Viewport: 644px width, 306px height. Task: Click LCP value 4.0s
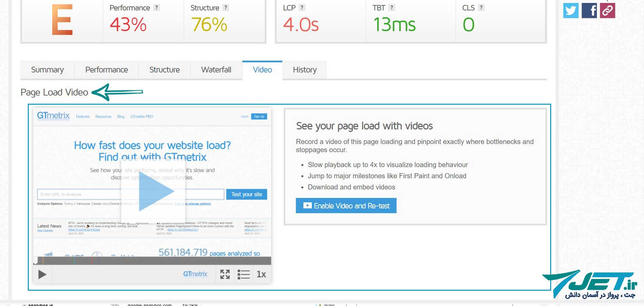pyautogui.click(x=301, y=25)
